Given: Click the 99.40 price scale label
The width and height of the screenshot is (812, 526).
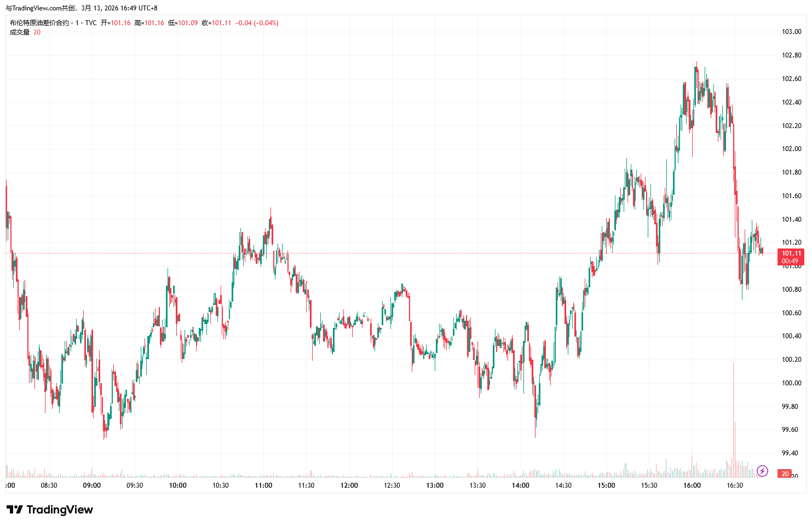Looking at the screenshot, I should pyautogui.click(x=791, y=453).
